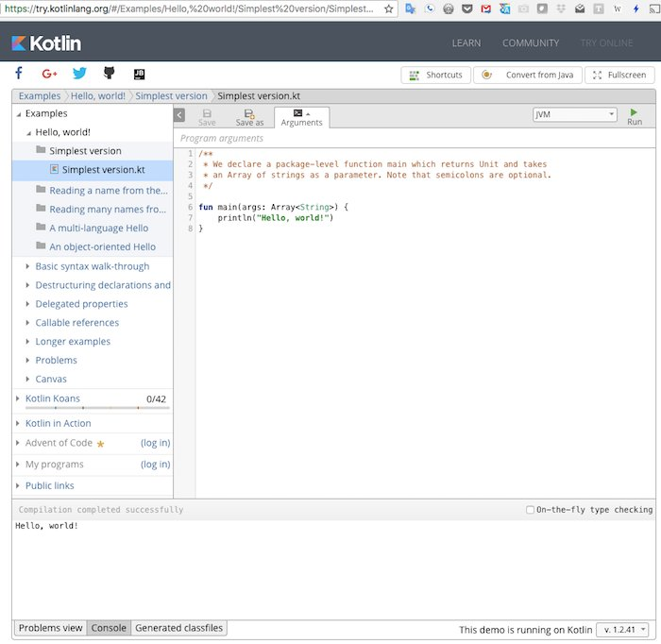Screen dimensions: 661x644
Task: Open the LEARN menu
Action: click(x=466, y=43)
